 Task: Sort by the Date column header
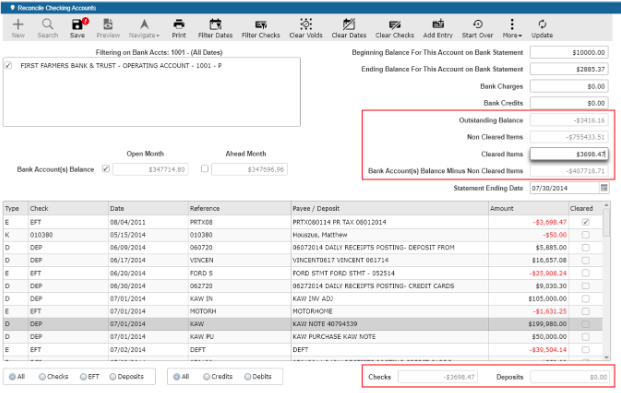[148, 208]
